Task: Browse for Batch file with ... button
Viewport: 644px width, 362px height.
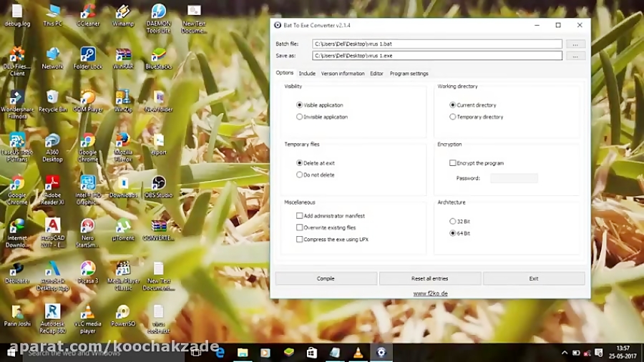Action: point(575,44)
